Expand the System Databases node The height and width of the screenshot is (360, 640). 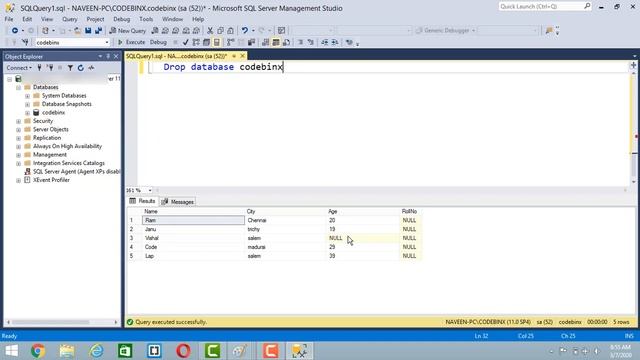click(x=27, y=96)
